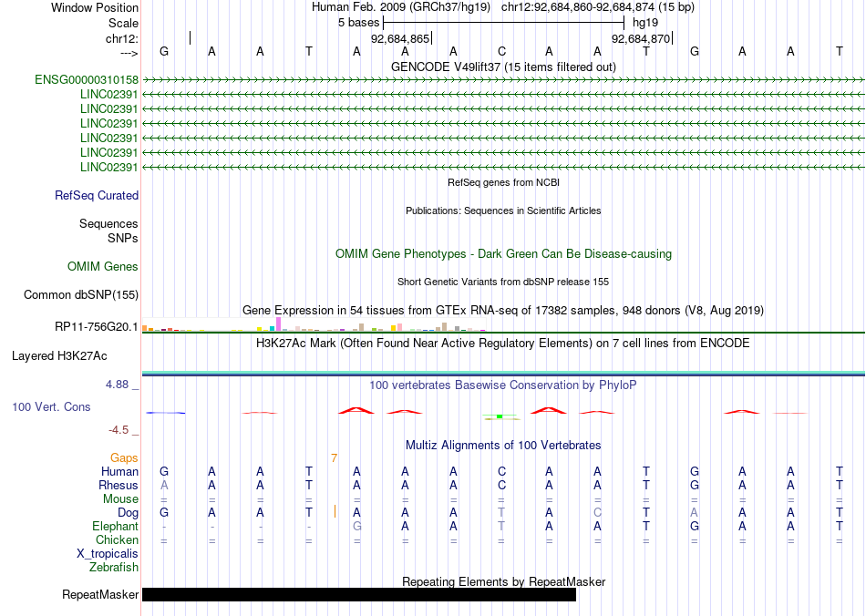
Task: Click the 5-base scale bar line
Action: click(x=504, y=23)
